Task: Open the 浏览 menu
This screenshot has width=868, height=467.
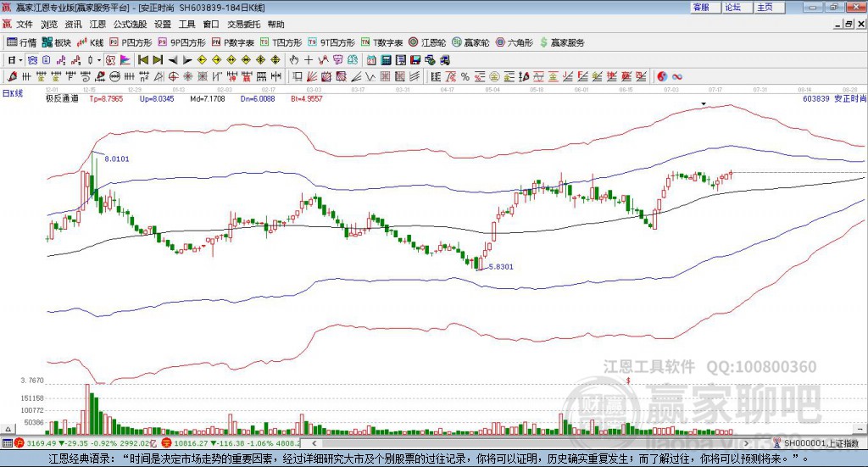Action: point(48,25)
